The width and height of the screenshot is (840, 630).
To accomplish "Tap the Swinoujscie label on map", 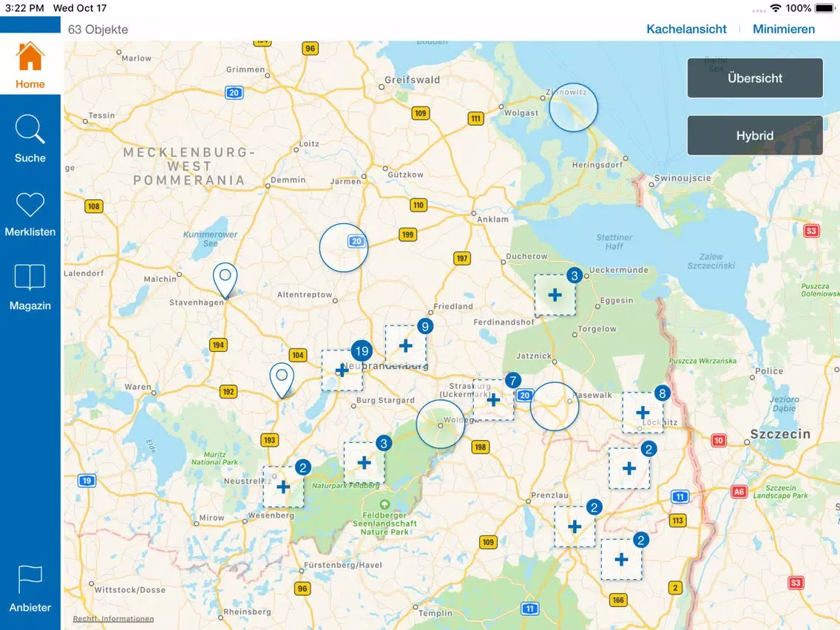I will [x=682, y=178].
